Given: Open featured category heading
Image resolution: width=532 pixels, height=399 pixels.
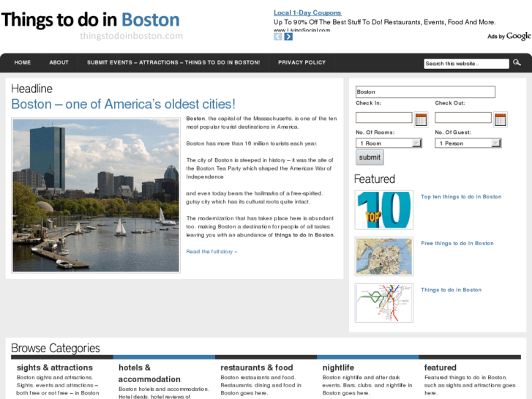Looking at the screenshot, I should 440,368.
